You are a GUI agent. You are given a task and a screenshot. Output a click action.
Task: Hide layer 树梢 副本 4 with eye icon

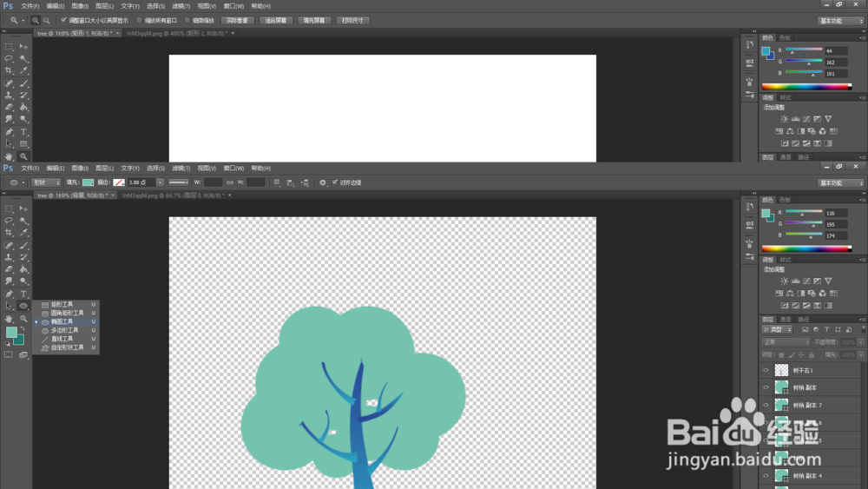point(766,476)
